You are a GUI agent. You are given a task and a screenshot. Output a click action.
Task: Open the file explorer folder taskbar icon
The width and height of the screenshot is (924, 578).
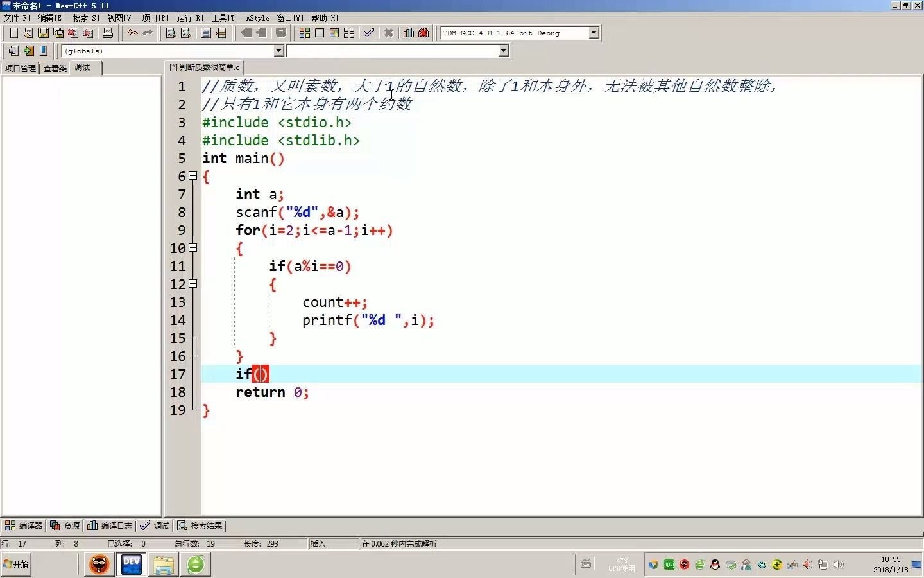tap(164, 565)
